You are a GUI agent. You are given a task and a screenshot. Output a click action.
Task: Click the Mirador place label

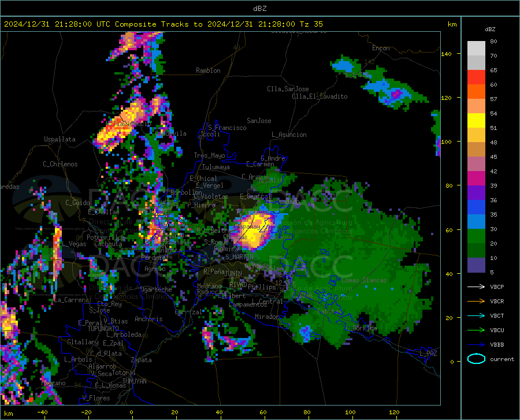coord(267,317)
